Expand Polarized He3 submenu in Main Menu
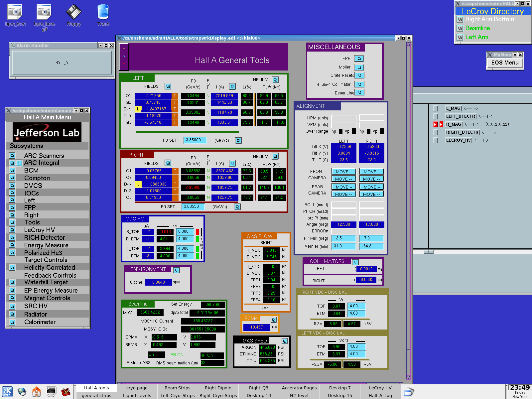The height and width of the screenshot is (399, 532). (x=12, y=252)
